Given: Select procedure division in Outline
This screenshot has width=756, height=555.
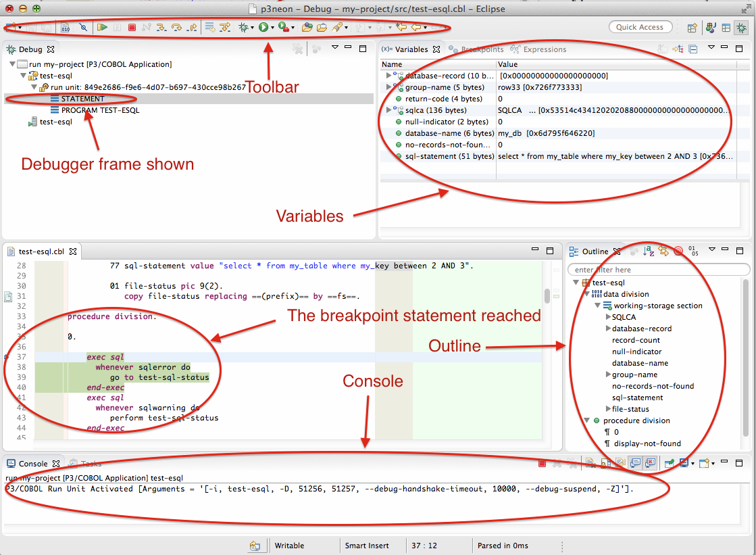Looking at the screenshot, I should [636, 420].
